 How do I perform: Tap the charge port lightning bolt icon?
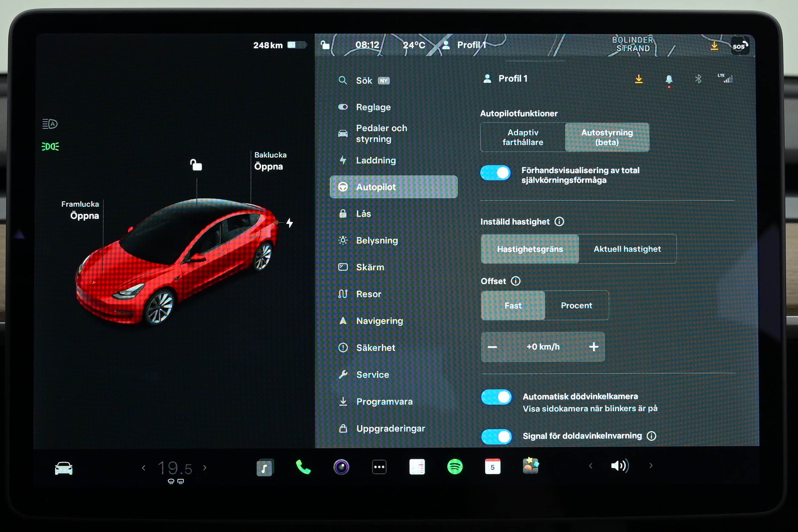[x=289, y=223]
